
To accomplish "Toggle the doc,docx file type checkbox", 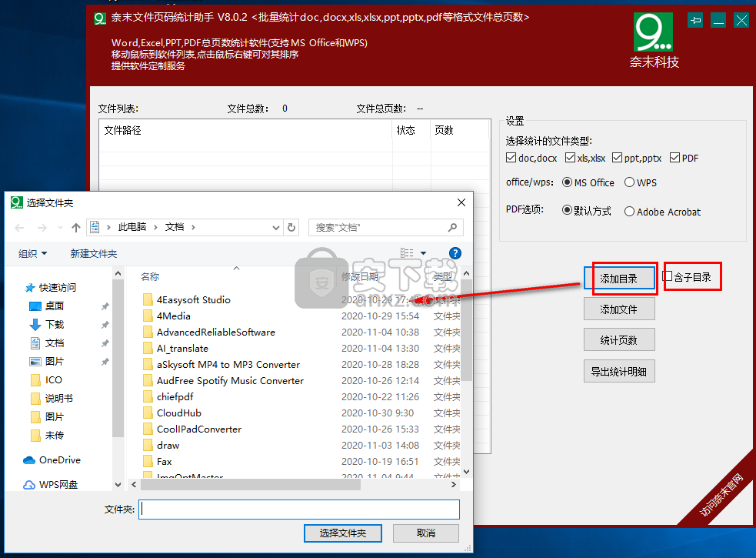I will click(x=511, y=158).
